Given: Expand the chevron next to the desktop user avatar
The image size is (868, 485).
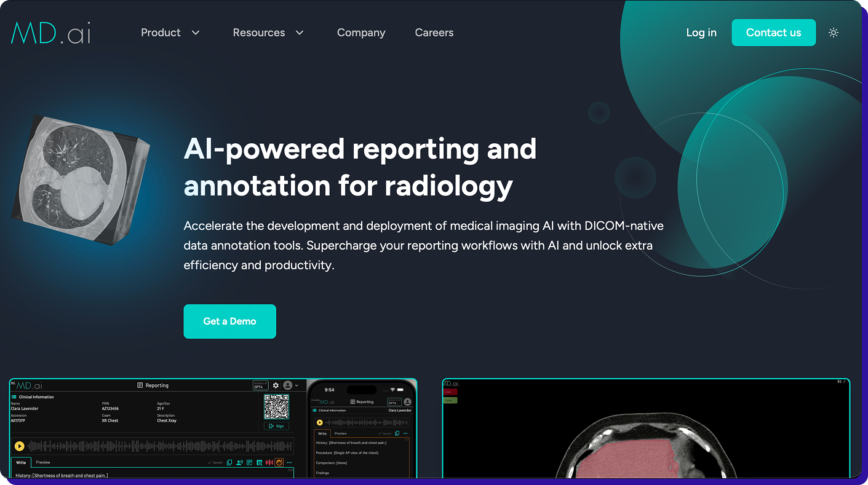Looking at the screenshot, I should pos(297,385).
